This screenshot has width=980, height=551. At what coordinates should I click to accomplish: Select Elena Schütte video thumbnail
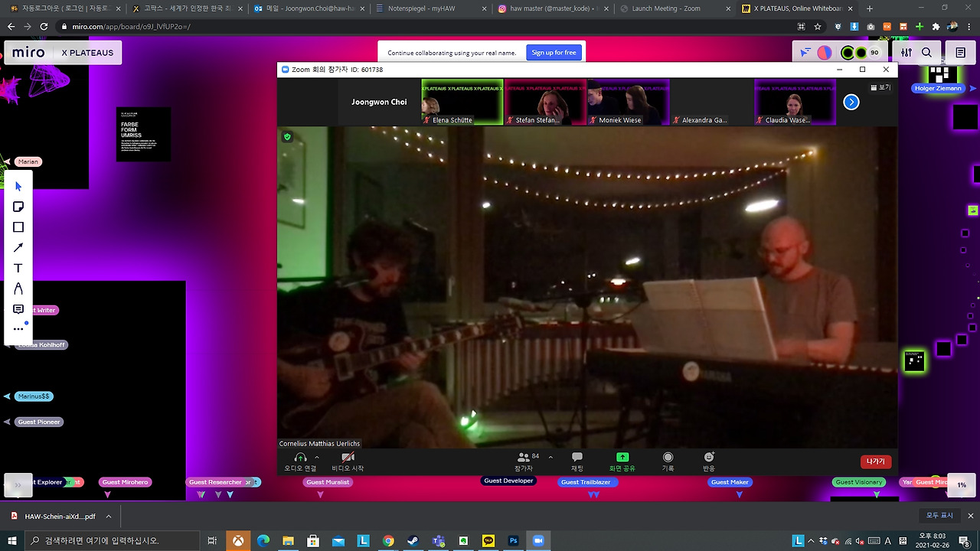pos(462,102)
